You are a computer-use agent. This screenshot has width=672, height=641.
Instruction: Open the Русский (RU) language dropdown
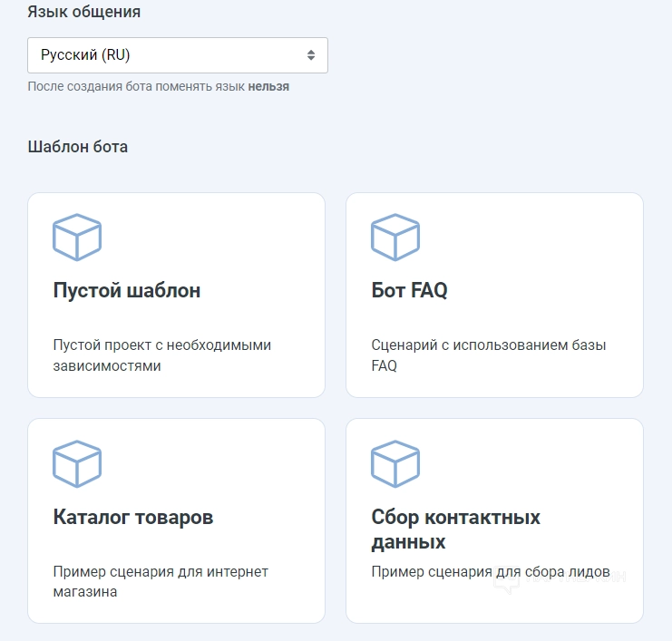point(177,55)
